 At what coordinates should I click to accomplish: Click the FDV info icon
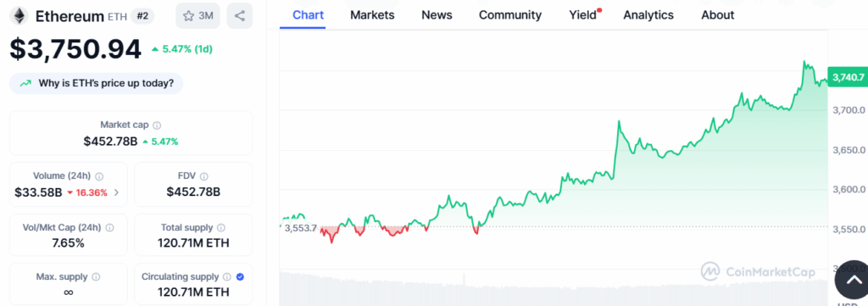point(203,176)
